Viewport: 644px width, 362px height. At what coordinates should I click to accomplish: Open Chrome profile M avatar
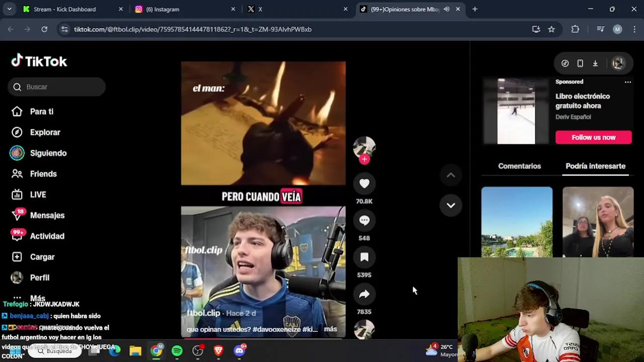[617, 29]
